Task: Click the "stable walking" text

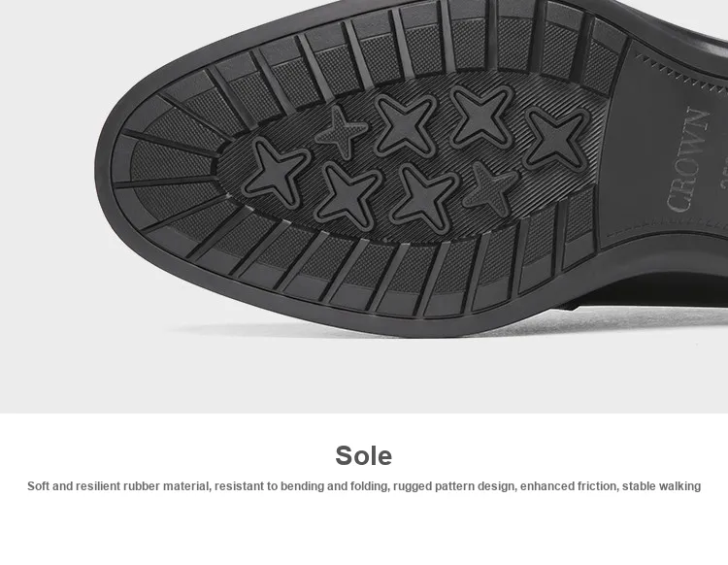Action: pyautogui.click(x=661, y=486)
